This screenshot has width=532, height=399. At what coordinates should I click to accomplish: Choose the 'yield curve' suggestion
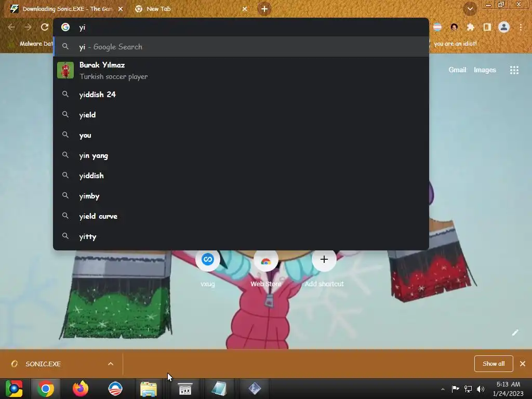coord(241,216)
